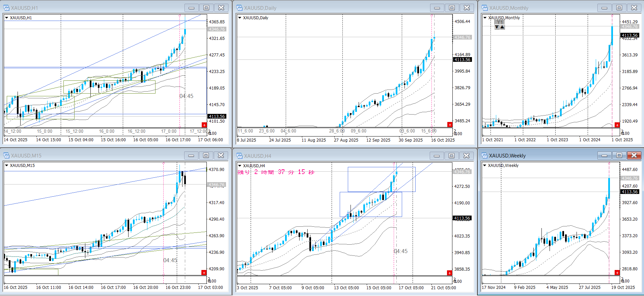The image size is (644, 296).
Task: Activate the XAUUSD,Monthly window title bar
Action: click(540, 8)
